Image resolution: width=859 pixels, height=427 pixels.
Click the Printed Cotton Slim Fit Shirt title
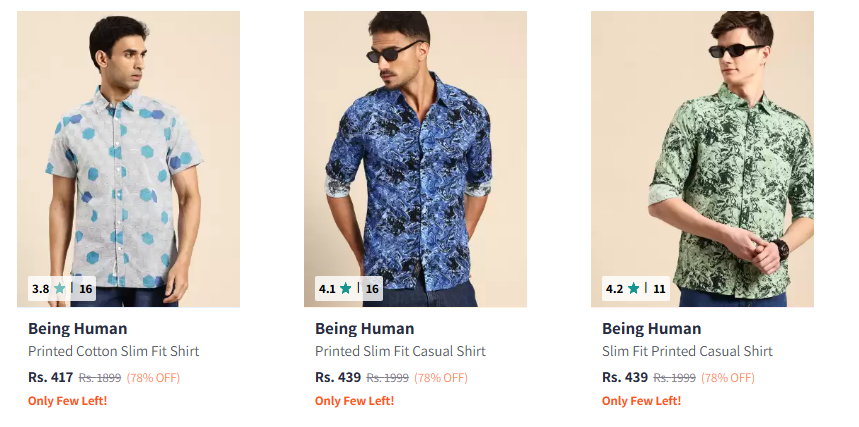[113, 351]
